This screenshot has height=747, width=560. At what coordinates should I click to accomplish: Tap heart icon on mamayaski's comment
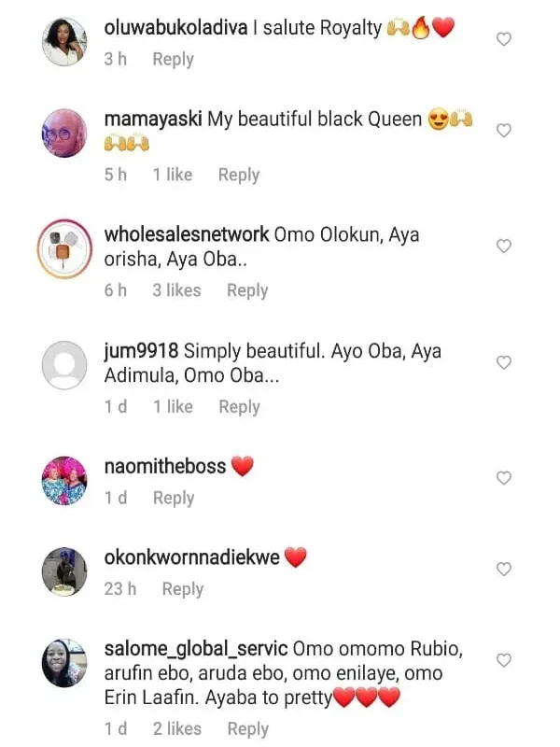pos(503,130)
